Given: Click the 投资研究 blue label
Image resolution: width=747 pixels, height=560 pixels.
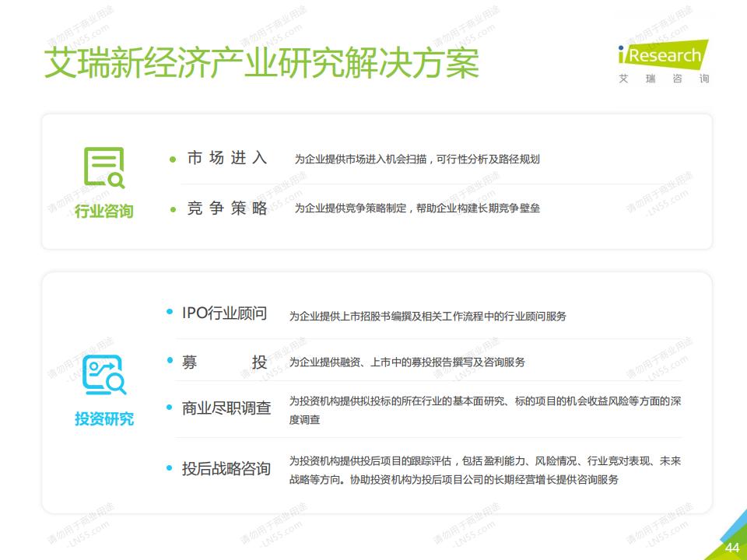Looking at the screenshot, I should pos(103,419).
